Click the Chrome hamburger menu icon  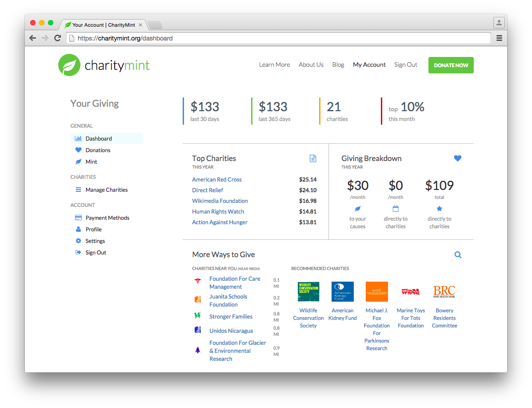(499, 38)
